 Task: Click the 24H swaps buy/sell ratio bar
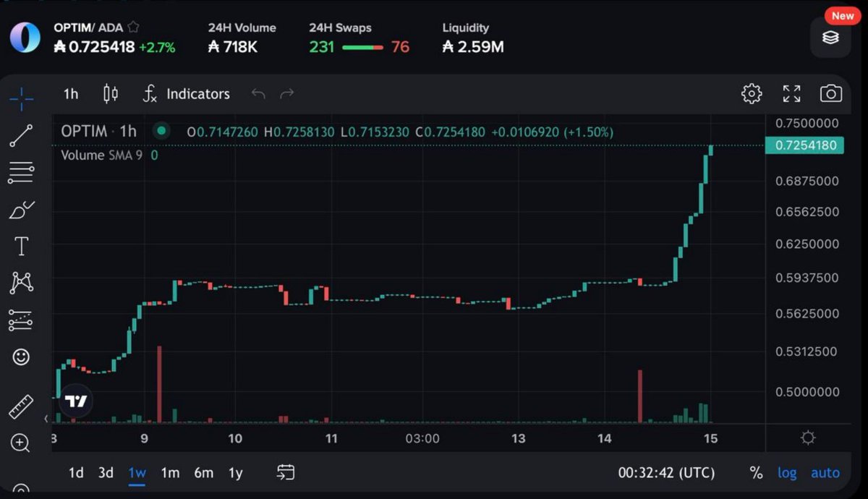[x=362, y=47]
